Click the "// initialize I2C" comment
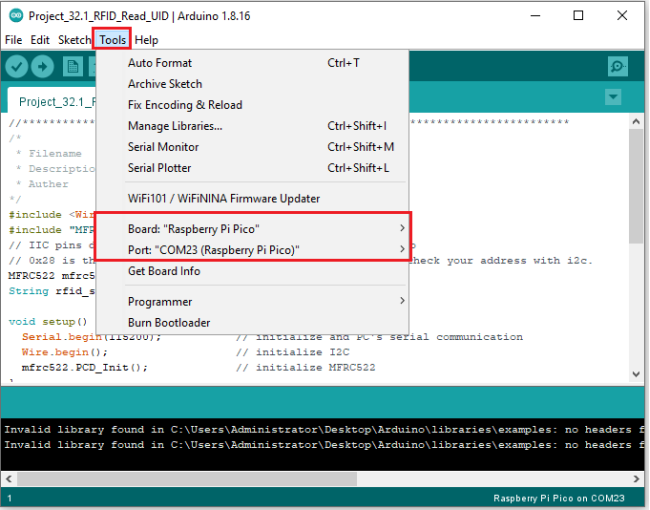This screenshot has height=510, width=650. click(293, 352)
